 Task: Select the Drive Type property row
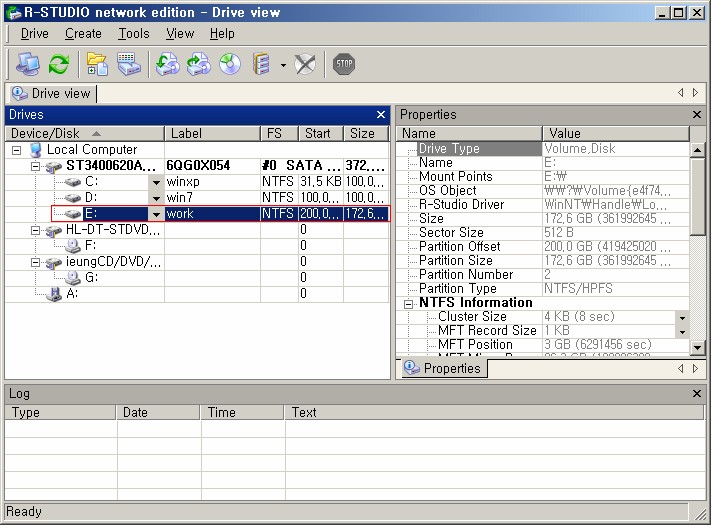[x=543, y=149]
